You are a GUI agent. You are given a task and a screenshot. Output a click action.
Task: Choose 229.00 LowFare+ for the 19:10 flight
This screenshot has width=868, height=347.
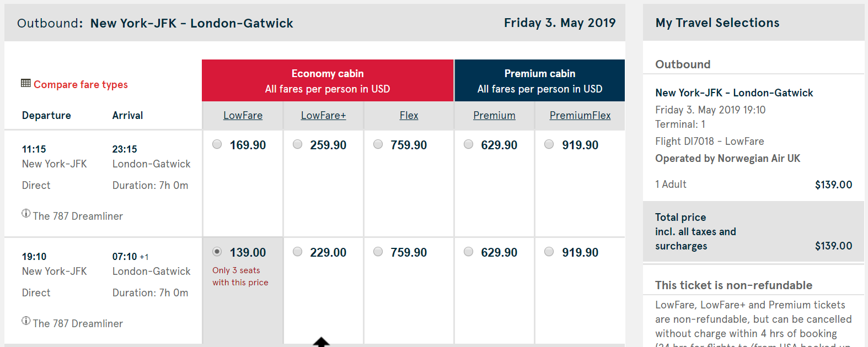pos(298,252)
